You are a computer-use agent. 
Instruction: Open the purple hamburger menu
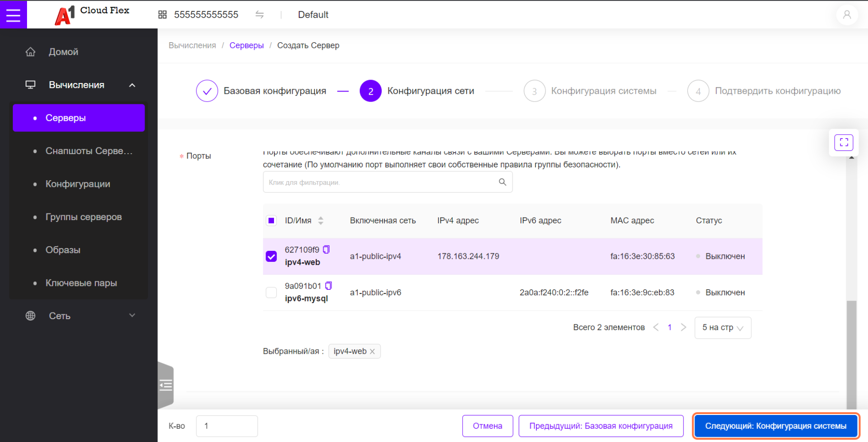(13, 15)
